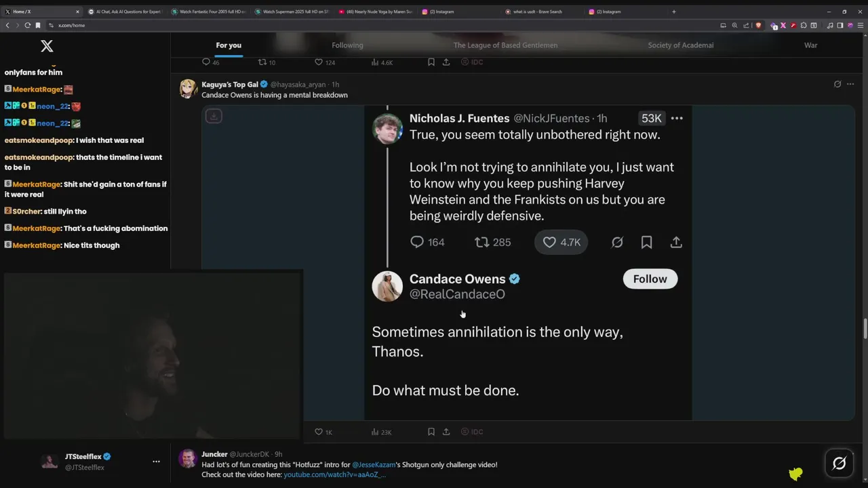The width and height of the screenshot is (868, 488).
Task: Click the page vertical scrollbar thumb
Action: point(865,329)
